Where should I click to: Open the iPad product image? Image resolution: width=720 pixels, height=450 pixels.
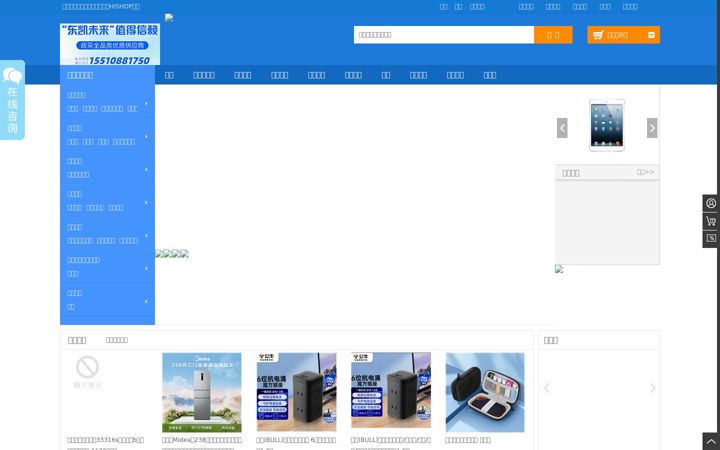(x=607, y=125)
